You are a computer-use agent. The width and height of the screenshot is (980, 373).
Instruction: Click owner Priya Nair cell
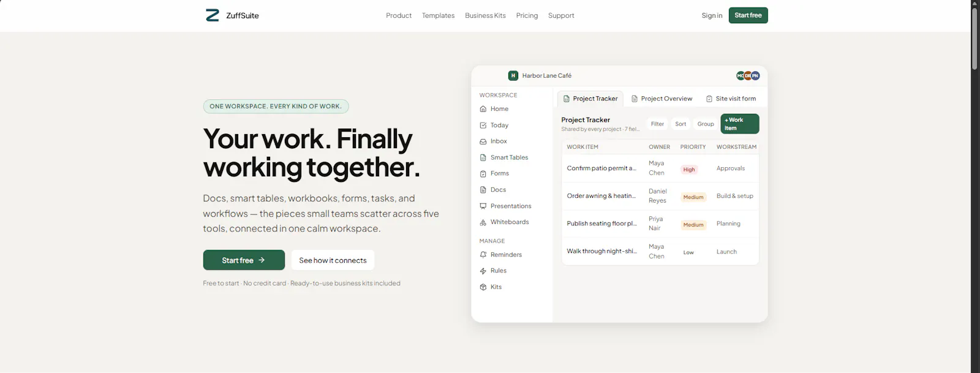[655, 224]
